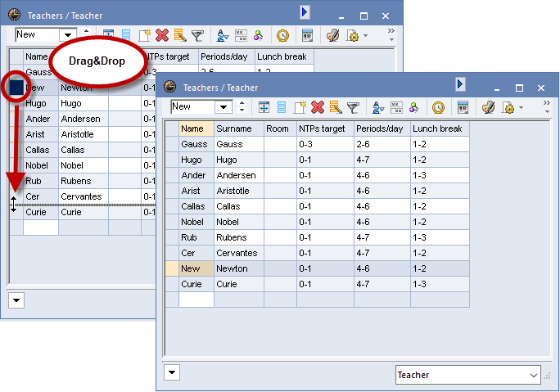560x392 pixels.
Task: Click Periods/day column header in front window
Action: [382, 128]
